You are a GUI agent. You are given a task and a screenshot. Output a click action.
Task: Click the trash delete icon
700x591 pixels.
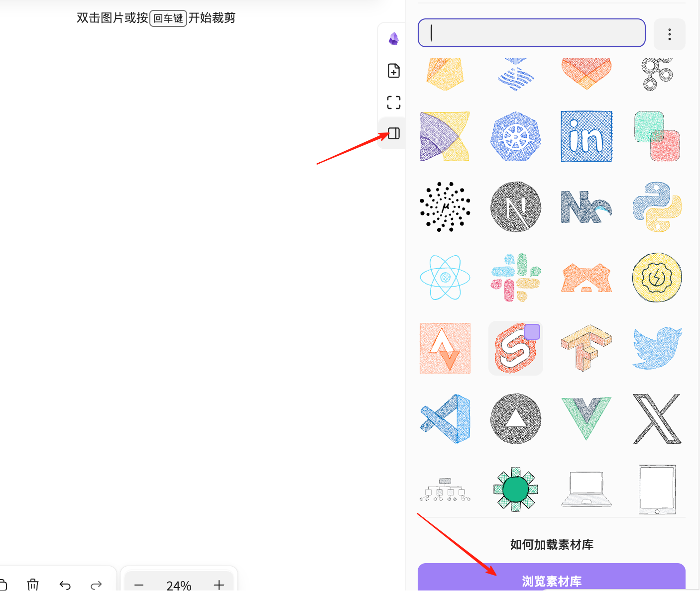coord(33,585)
